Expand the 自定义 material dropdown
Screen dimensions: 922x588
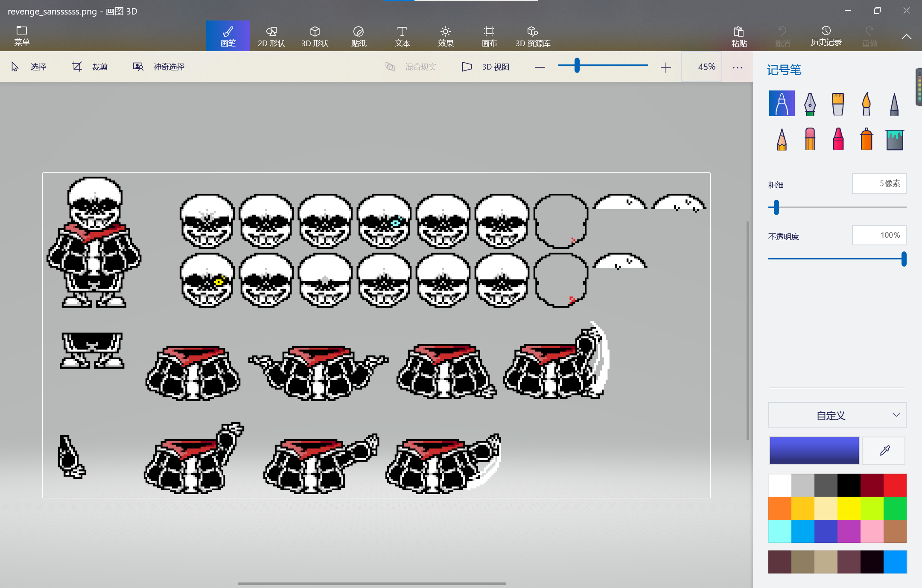pyautogui.click(x=837, y=415)
